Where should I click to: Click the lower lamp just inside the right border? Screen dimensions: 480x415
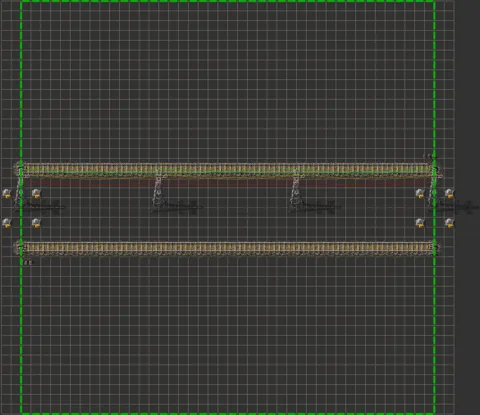420,223
